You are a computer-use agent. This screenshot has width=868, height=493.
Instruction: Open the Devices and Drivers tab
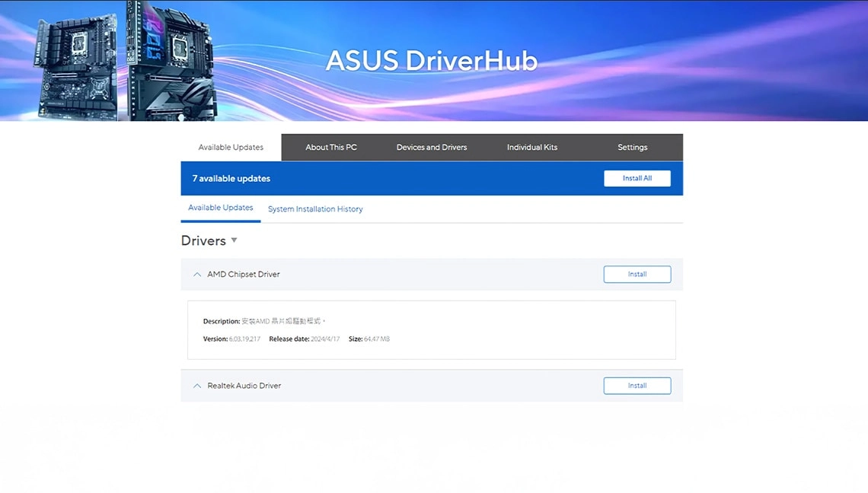pos(432,147)
